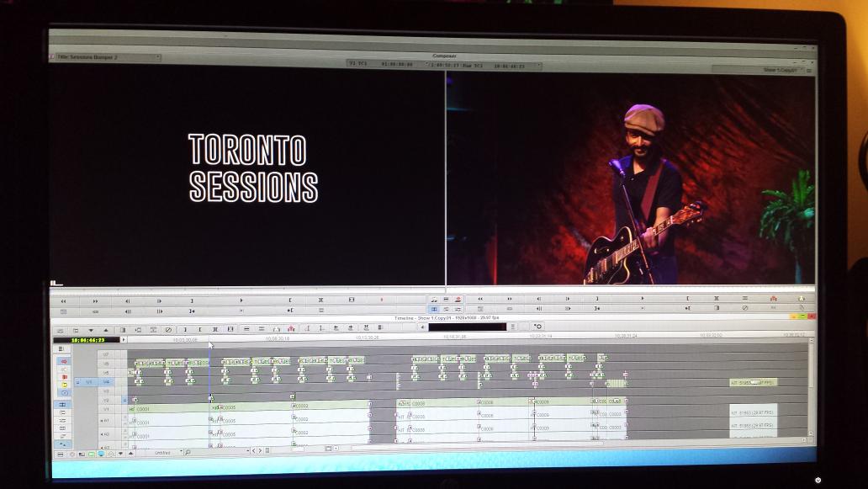Image resolution: width=868 pixels, height=489 pixels.
Task: Go to OUT point in source monitor
Action: point(192,311)
